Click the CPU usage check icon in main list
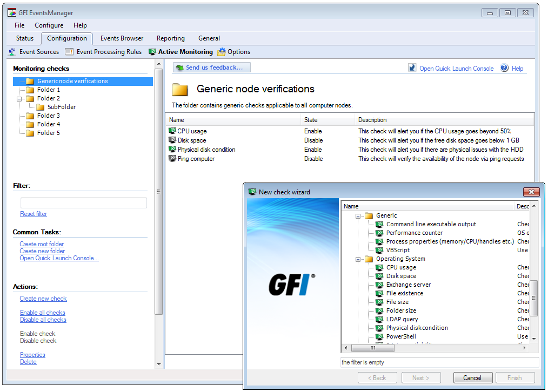This screenshot has width=548, height=392. [172, 131]
